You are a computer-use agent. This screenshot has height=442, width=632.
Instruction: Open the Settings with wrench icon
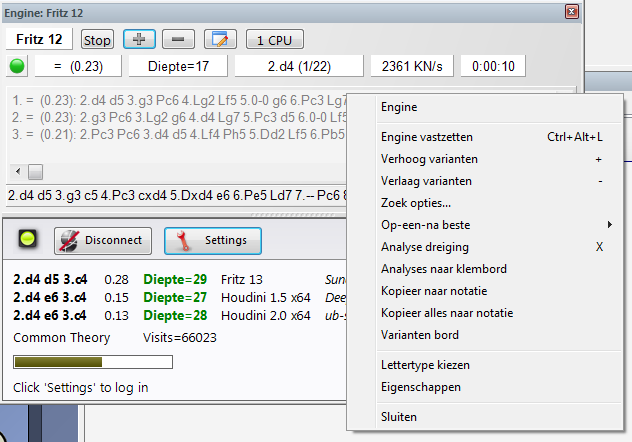tap(212, 241)
